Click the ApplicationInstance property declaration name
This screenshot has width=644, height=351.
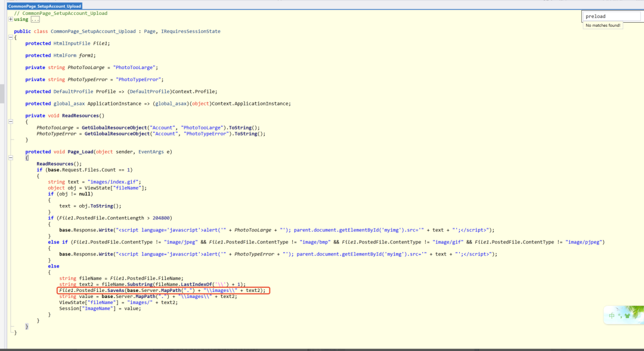(x=114, y=104)
